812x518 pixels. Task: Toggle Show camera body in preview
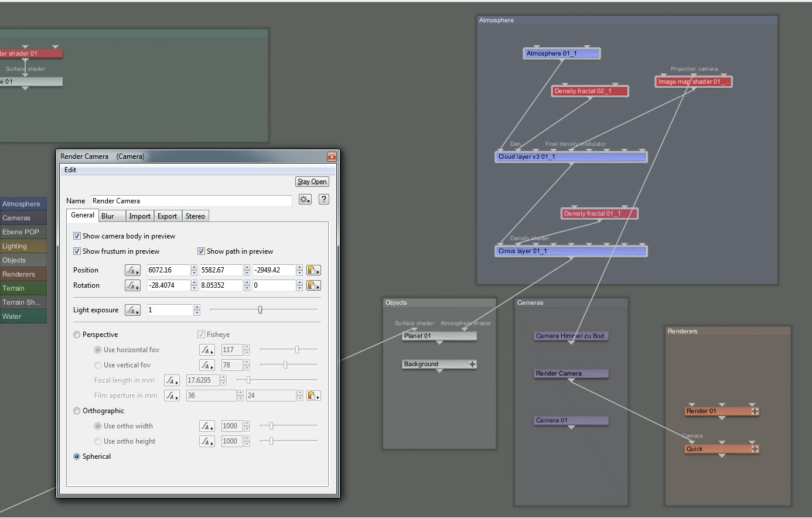tap(77, 236)
